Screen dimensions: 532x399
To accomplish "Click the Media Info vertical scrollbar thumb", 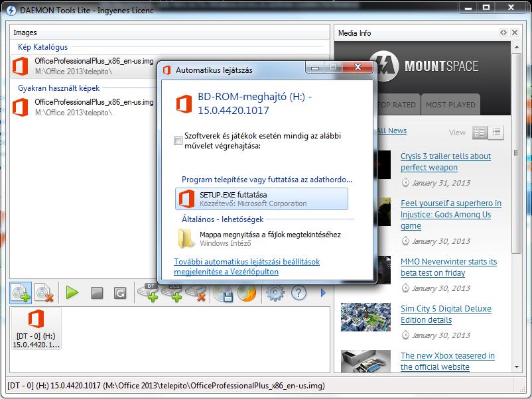I will tap(516, 153).
